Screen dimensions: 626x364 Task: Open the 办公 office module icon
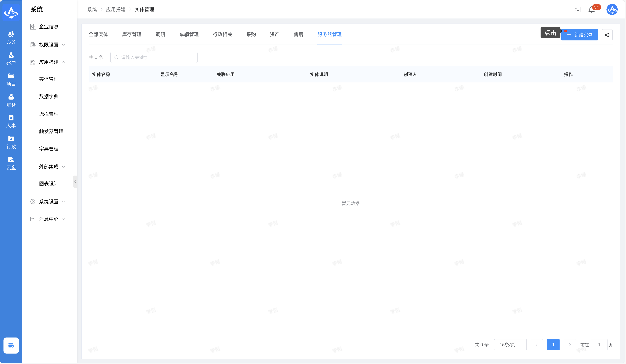11,38
